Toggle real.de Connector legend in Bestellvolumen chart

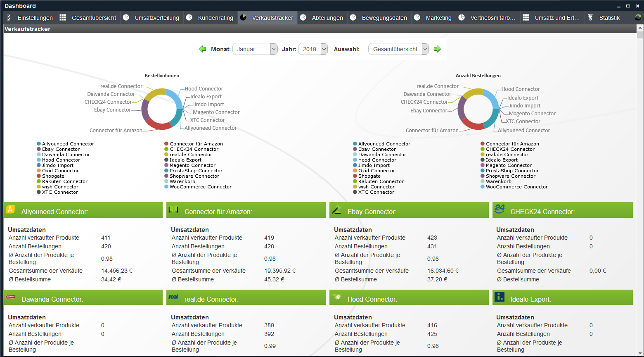[188, 155]
